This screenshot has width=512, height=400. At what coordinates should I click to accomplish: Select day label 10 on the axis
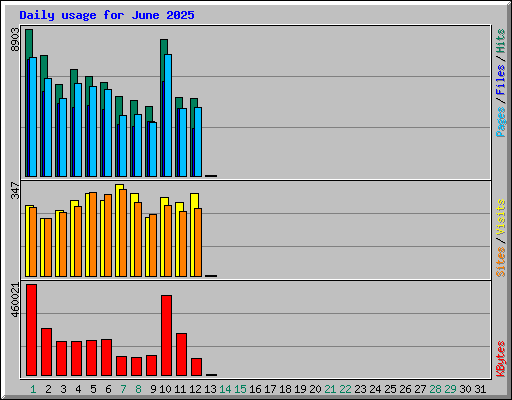[165, 389]
